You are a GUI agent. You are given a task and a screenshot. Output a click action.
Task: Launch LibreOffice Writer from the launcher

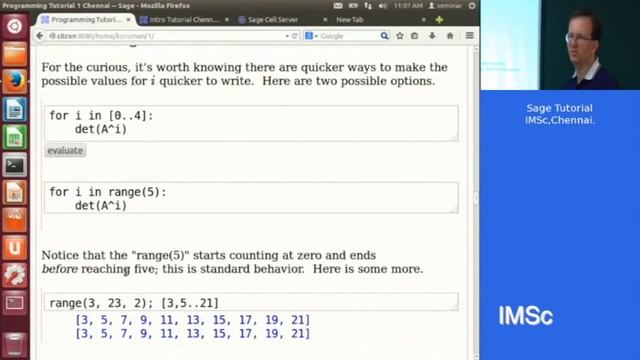tap(15, 109)
